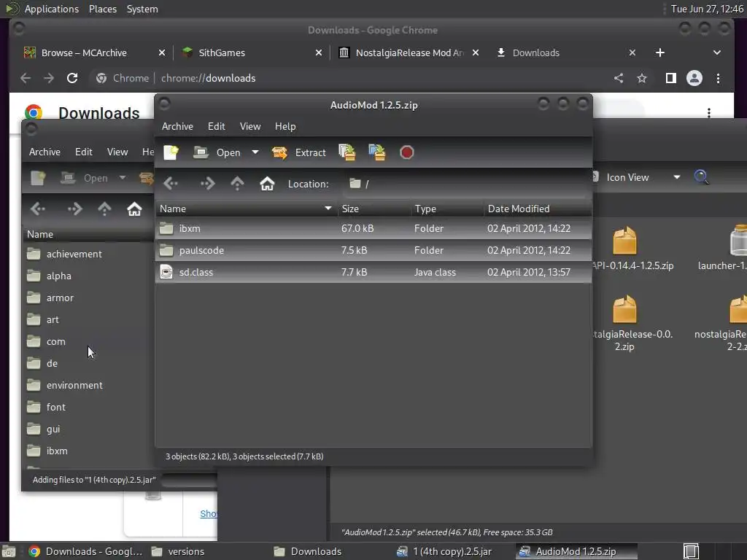This screenshot has width=747, height=560.
Task: Go to home location in AudioMod archive
Action: tap(267, 183)
